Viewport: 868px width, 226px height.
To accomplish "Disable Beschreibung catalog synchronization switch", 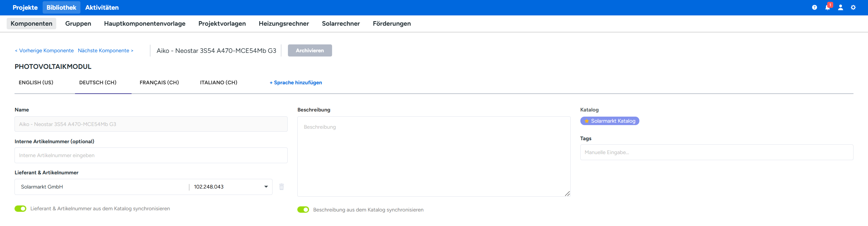I will (x=303, y=209).
